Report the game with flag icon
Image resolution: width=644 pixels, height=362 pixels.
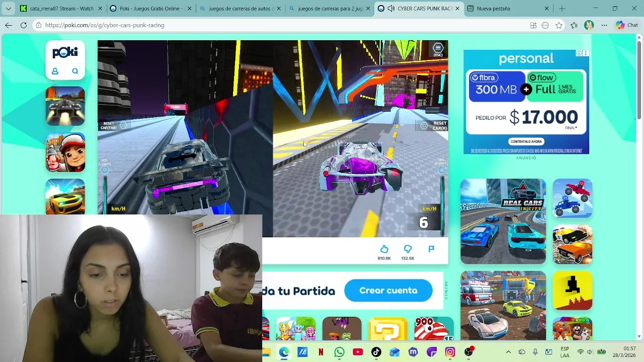pos(431,249)
